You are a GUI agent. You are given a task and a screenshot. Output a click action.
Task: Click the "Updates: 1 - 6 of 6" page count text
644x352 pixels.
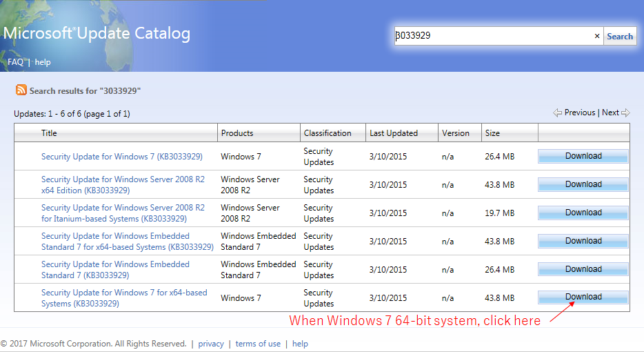coord(72,114)
